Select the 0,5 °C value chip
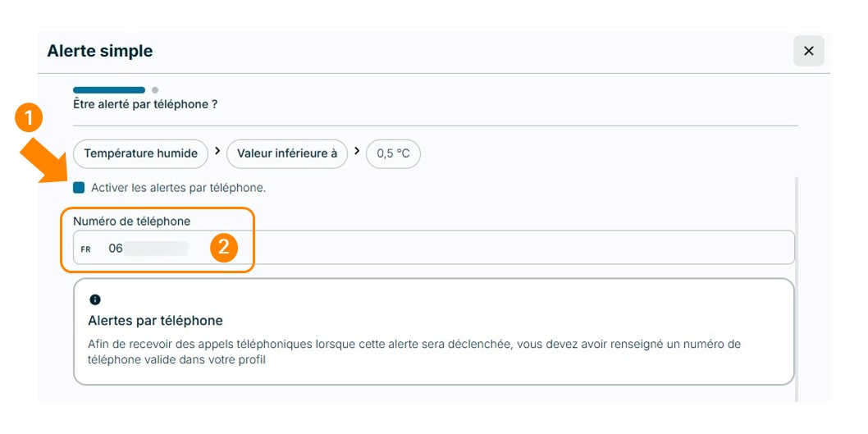Viewport: 868px width, 434px height. click(x=393, y=153)
